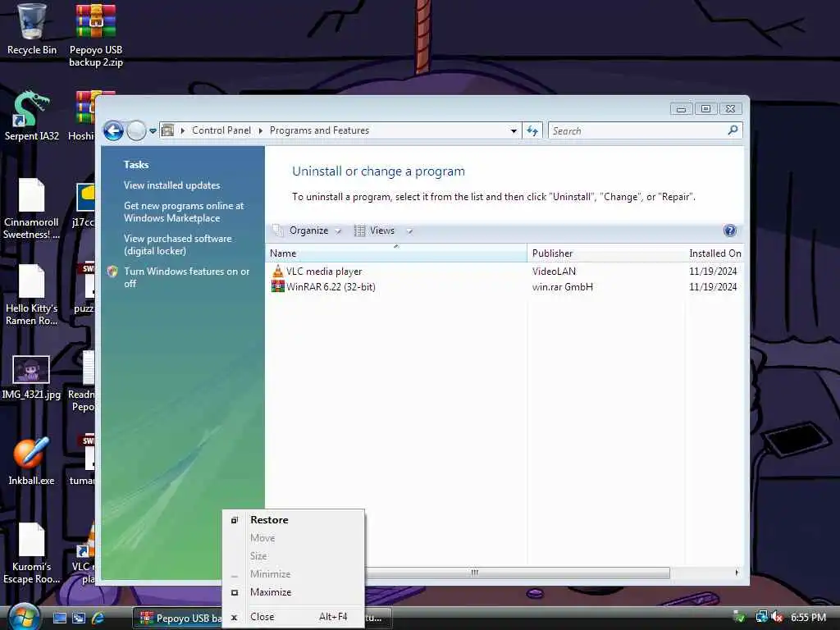This screenshot has width=840, height=630.
Task: Click the Forward navigation arrow
Action: (x=136, y=130)
